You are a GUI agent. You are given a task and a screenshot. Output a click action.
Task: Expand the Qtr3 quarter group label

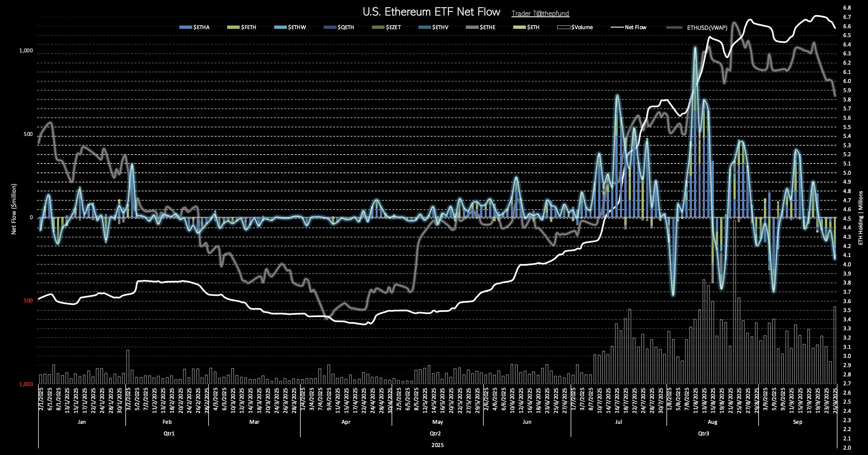703,433
